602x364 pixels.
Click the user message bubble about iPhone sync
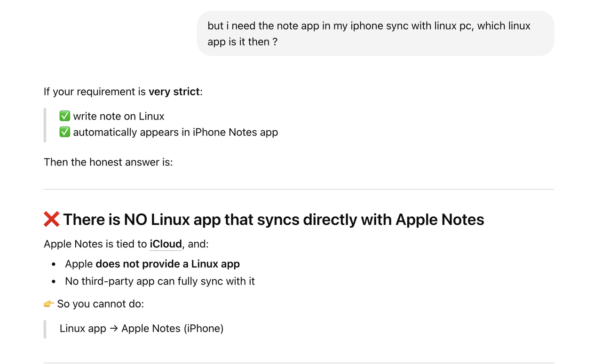[x=375, y=33]
